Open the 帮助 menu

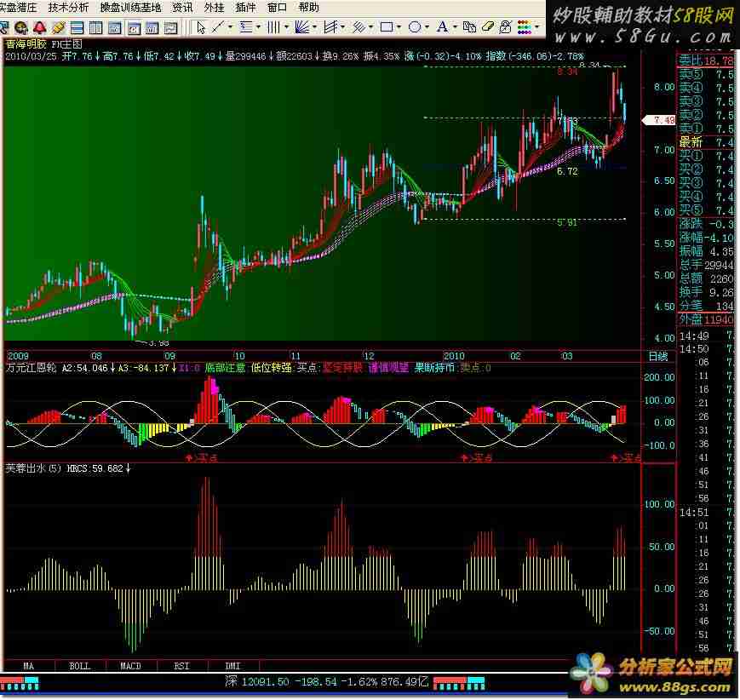(x=309, y=8)
